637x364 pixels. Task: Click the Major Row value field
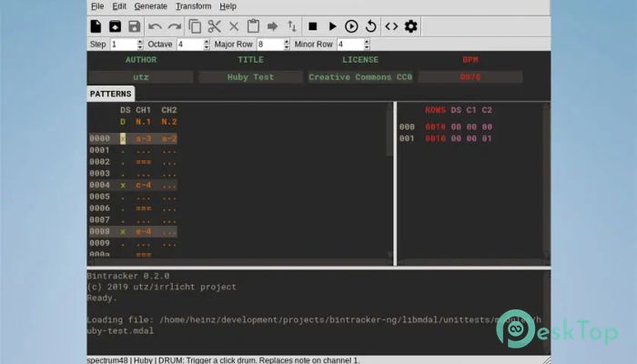coord(270,45)
